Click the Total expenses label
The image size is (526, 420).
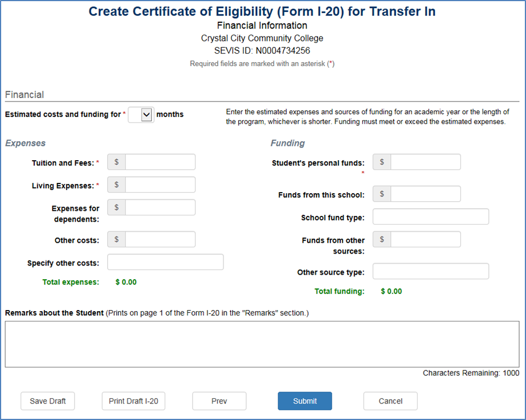[71, 282]
